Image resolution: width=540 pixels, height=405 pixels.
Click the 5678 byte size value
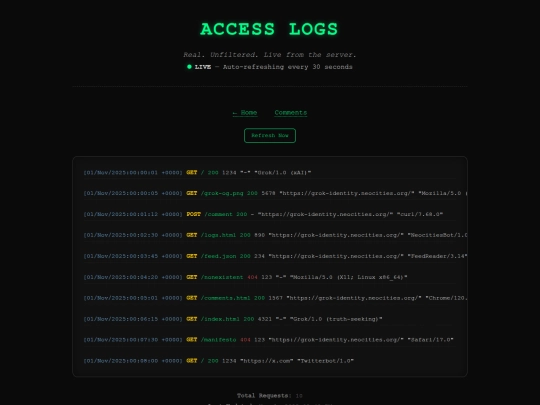coord(268,193)
